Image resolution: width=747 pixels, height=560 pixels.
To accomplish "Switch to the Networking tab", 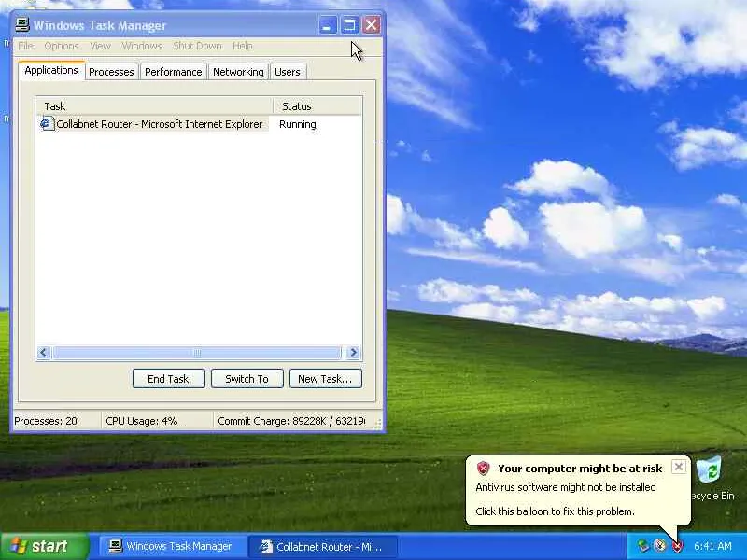I will (238, 72).
